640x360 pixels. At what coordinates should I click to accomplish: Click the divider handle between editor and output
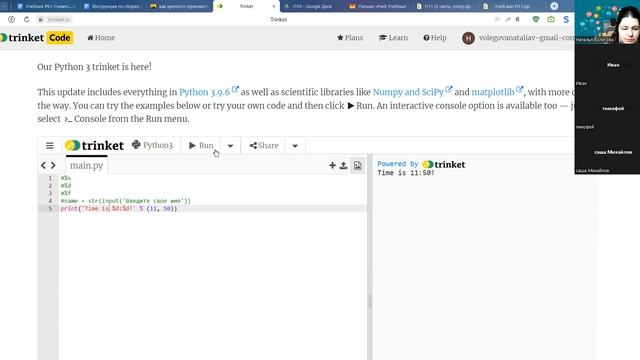click(370, 301)
